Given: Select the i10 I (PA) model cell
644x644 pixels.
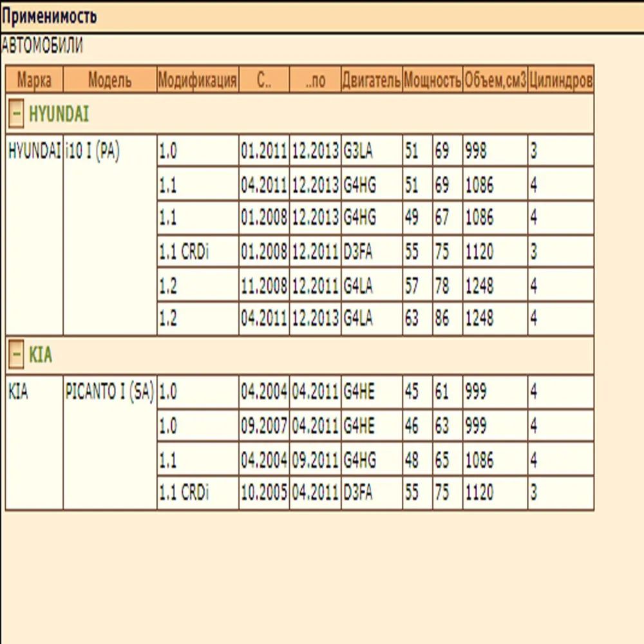Looking at the screenshot, I should tap(92, 152).
